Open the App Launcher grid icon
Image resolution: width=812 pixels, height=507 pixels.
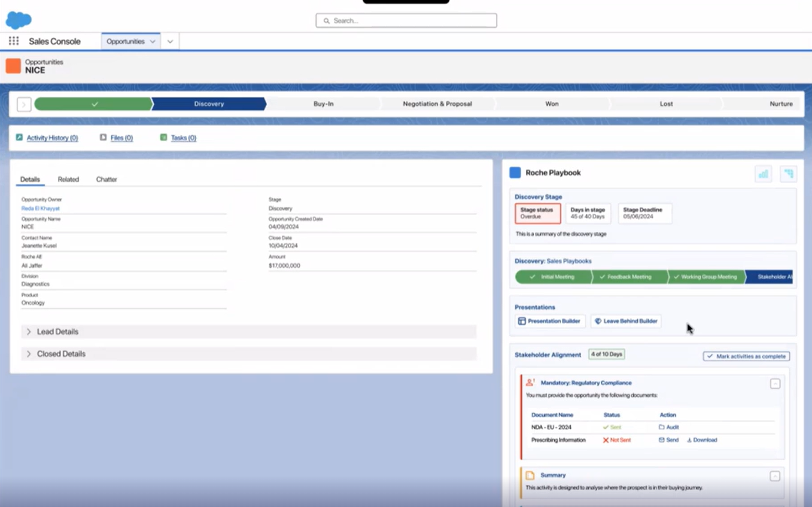(14, 41)
